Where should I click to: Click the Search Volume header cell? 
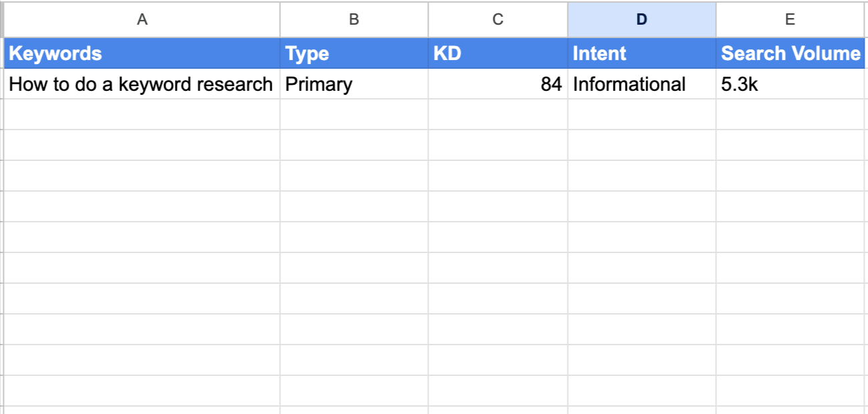(x=791, y=53)
